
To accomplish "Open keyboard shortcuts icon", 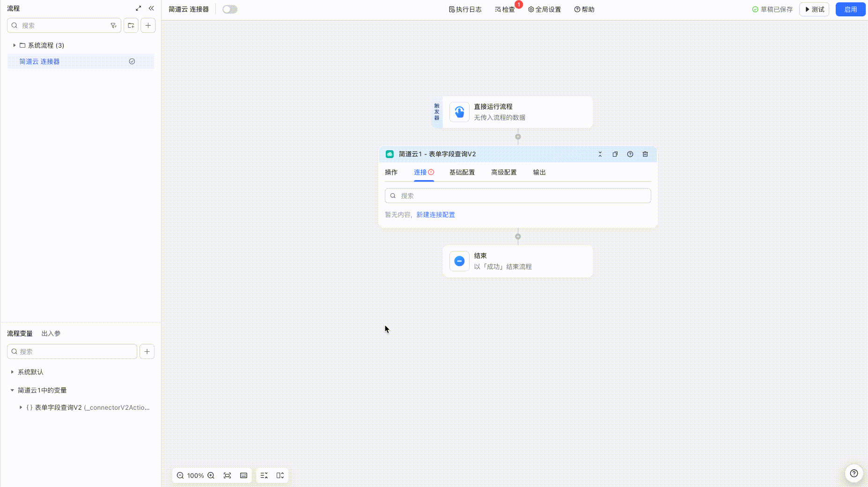I will coord(244,475).
